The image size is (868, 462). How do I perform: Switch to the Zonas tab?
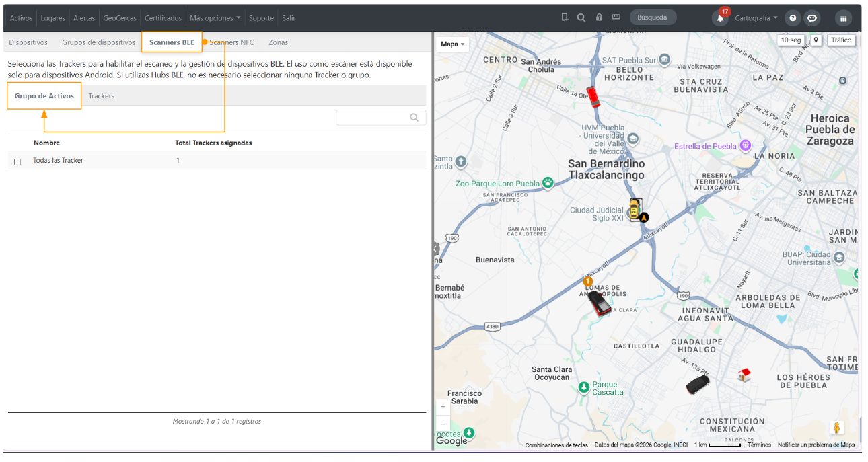point(278,42)
